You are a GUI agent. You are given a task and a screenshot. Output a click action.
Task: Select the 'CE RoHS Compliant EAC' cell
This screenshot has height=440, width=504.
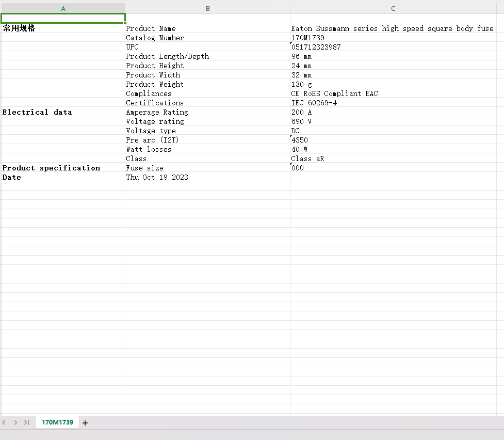point(393,93)
